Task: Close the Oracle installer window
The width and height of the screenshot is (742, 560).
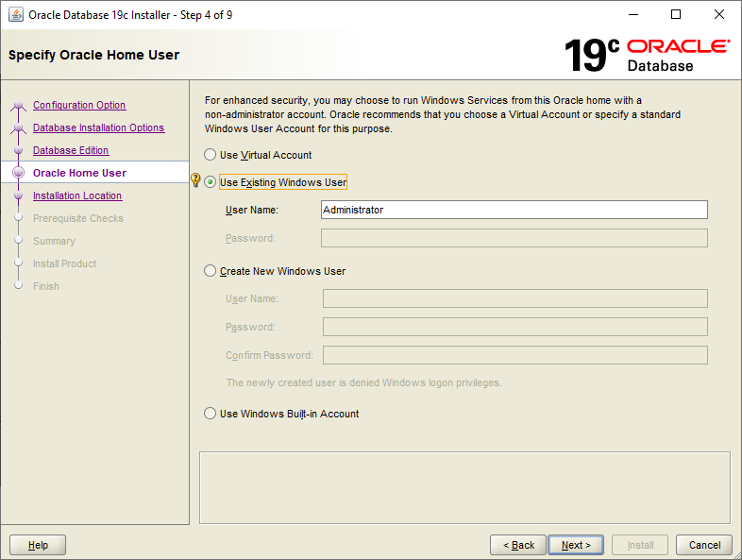Action: 718,15
